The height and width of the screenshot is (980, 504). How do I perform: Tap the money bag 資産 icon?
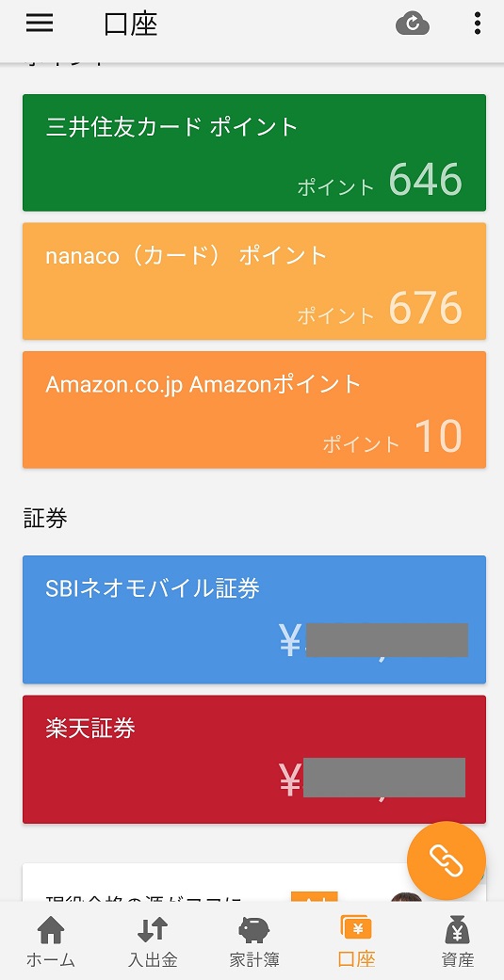457,930
